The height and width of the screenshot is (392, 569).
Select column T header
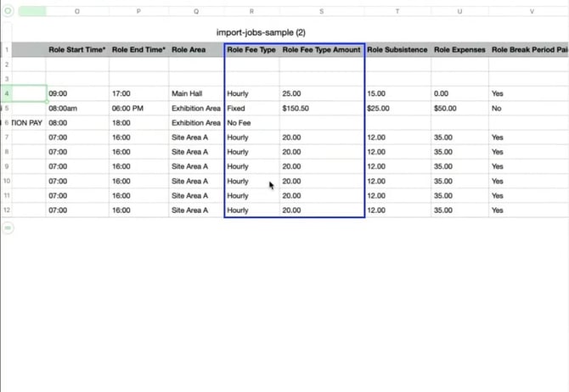[x=397, y=12]
